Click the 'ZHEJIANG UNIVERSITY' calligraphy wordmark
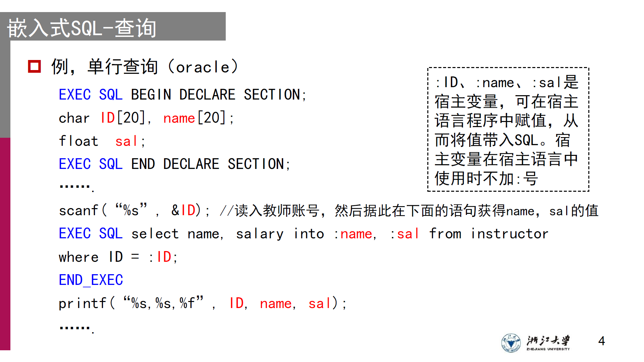Screen dimensions: 644x362 pos(548,343)
